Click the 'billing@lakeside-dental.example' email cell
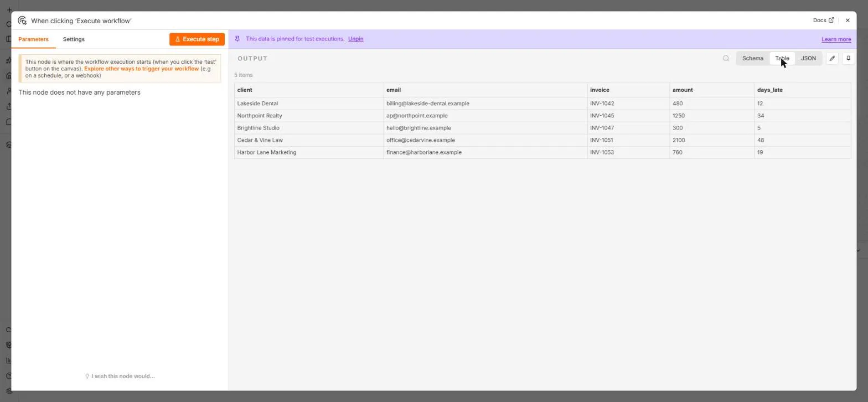This screenshot has height=402, width=868. point(485,104)
